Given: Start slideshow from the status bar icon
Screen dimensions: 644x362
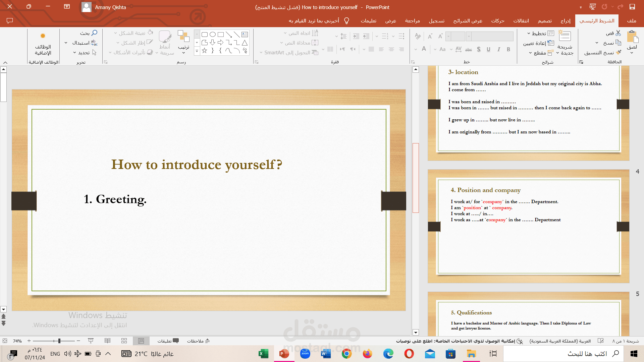Looking at the screenshot, I should pos(91,341).
